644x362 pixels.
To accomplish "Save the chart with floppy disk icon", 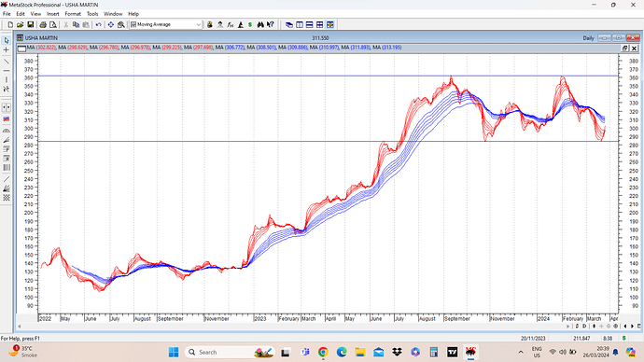I will (31, 24).
